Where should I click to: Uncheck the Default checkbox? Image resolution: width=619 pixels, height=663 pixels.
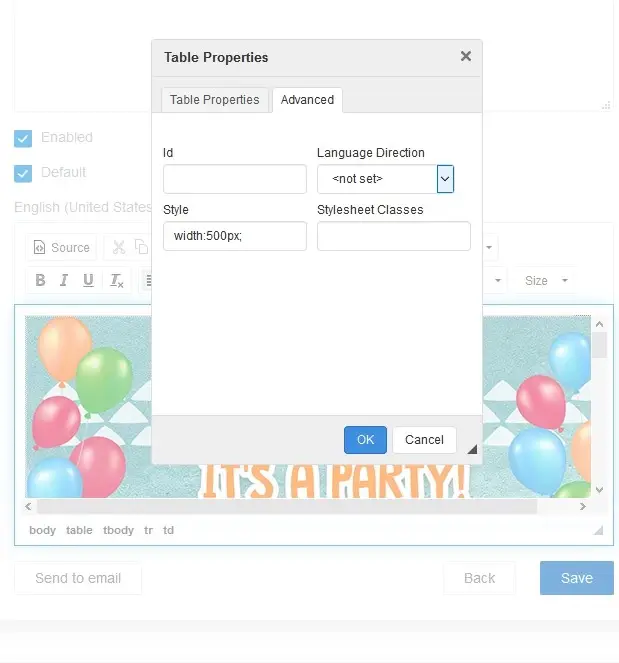pos(23,173)
